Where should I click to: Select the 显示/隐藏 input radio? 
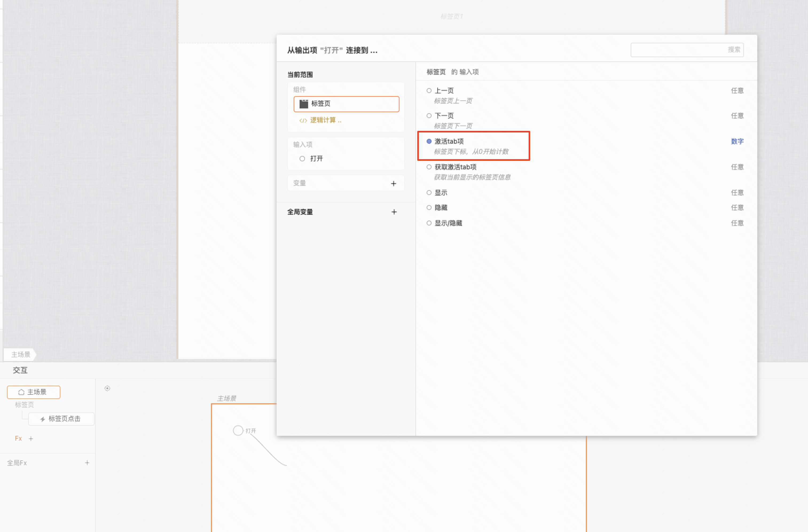point(429,223)
